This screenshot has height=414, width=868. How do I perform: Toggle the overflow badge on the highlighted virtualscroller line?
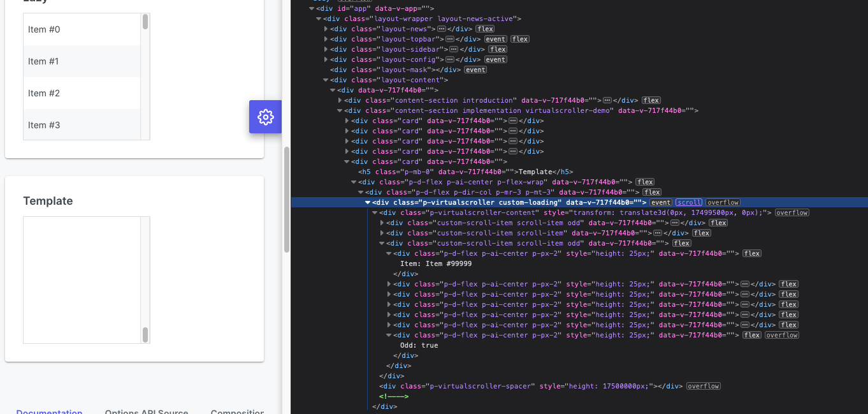[723, 202]
